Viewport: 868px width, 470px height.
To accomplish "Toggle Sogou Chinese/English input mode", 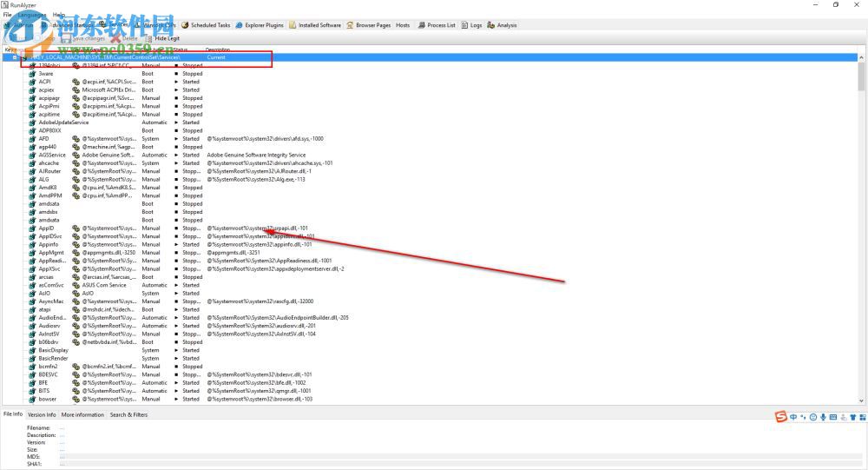I will [793, 417].
